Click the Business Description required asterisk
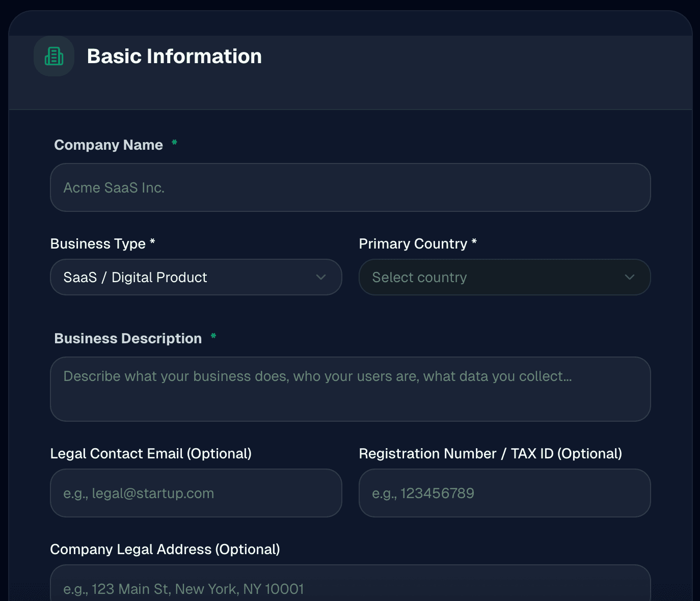The width and height of the screenshot is (700, 601). point(213,336)
